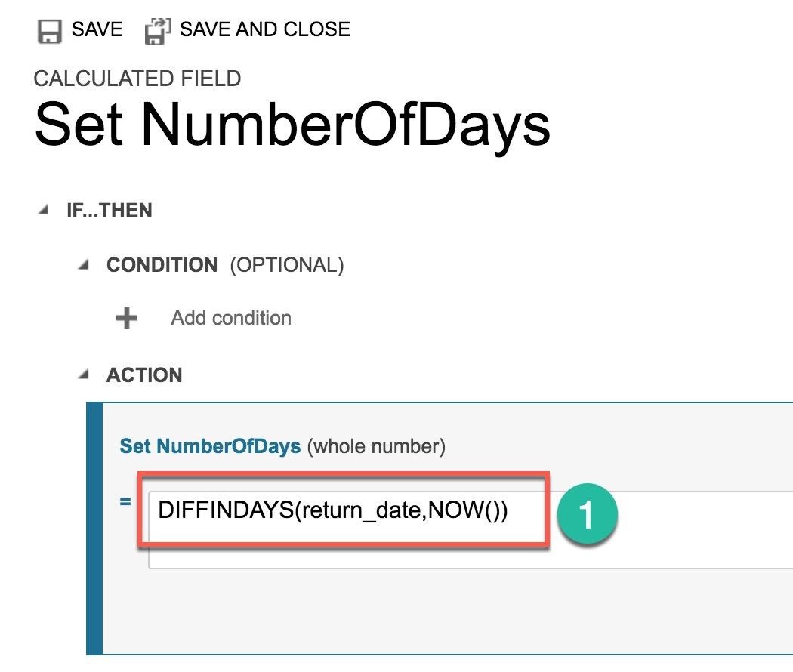Select the CONDITION heading label
The image size is (793, 672).
[x=162, y=265]
